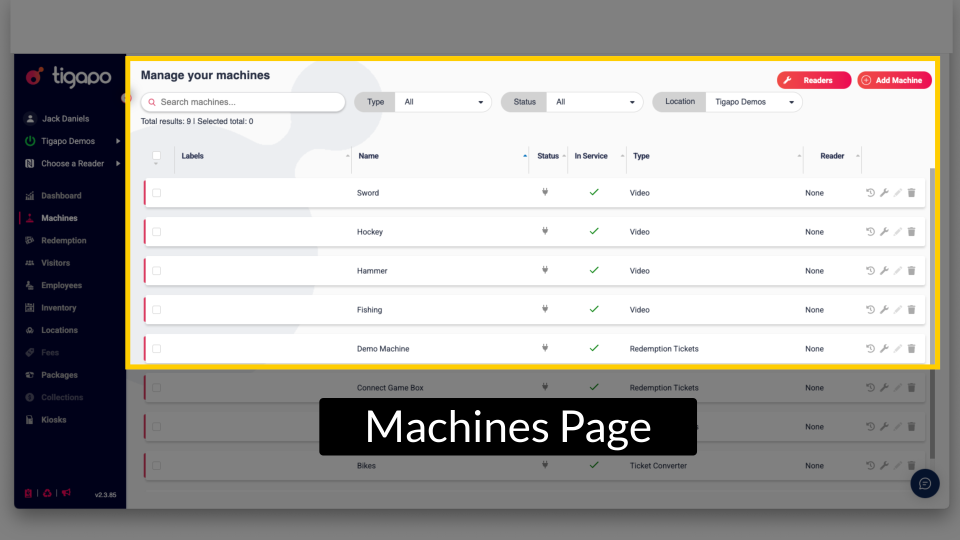The height and width of the screenshot is (540, 960).
Task: Click the Readers button
Action: pyautogui.click(x=814, y=80)
